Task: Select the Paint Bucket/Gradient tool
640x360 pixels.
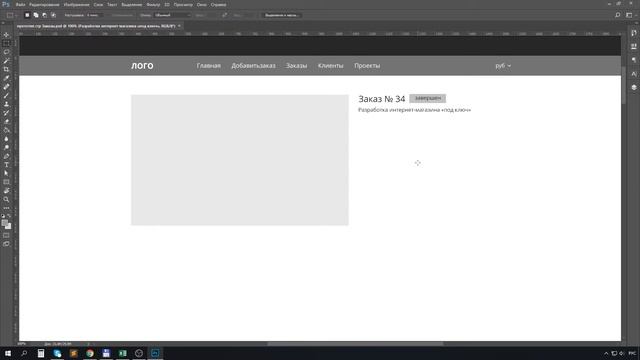Action: [x=6, y=130]
